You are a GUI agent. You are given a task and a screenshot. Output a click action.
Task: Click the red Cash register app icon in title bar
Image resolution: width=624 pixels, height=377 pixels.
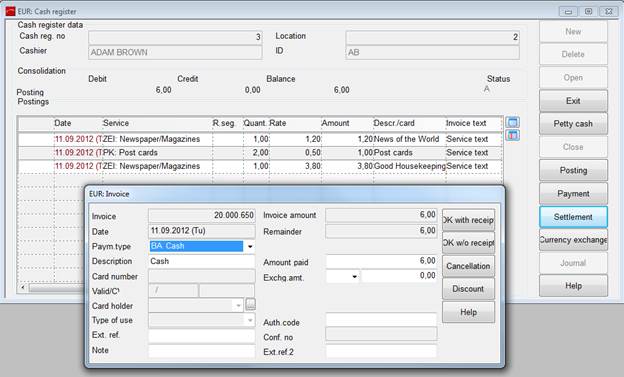(x=10, y=11)
